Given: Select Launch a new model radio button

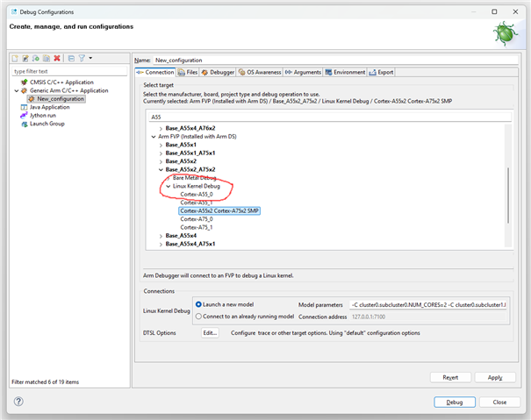Looking at the screenshot, I should (x=199, y=304).
